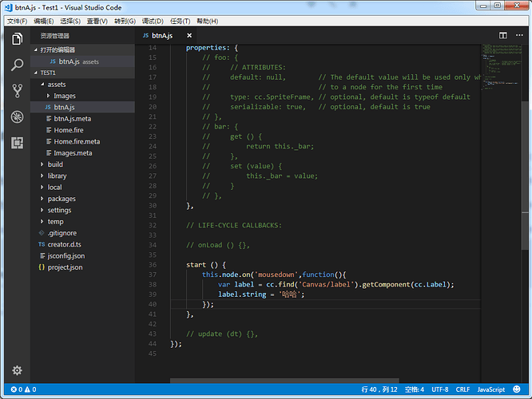Click line number 36 in the gutter

(x=153, y=264)
